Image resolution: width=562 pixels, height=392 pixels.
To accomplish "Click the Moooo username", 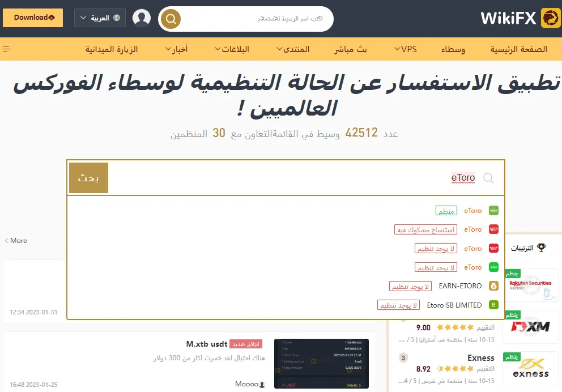I will [x=246, y=384].
